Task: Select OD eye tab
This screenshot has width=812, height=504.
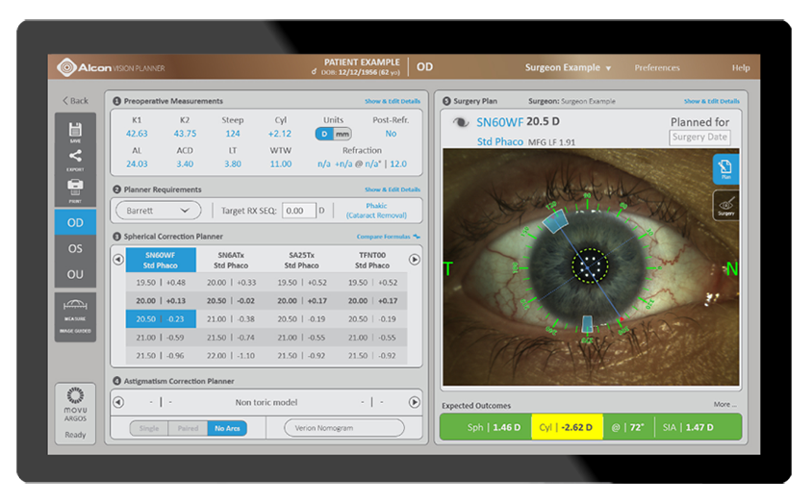Action: click(75, 223)
